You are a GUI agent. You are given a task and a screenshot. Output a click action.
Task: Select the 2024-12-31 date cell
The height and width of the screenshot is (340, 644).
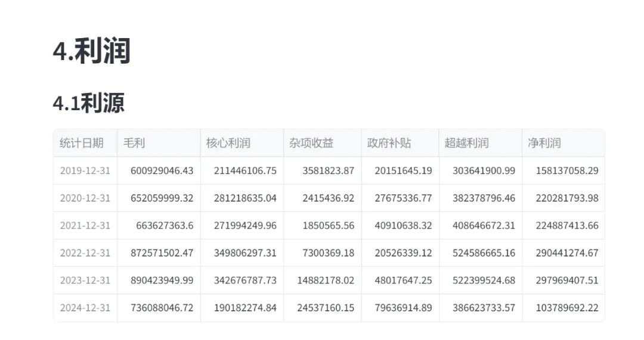85,308
